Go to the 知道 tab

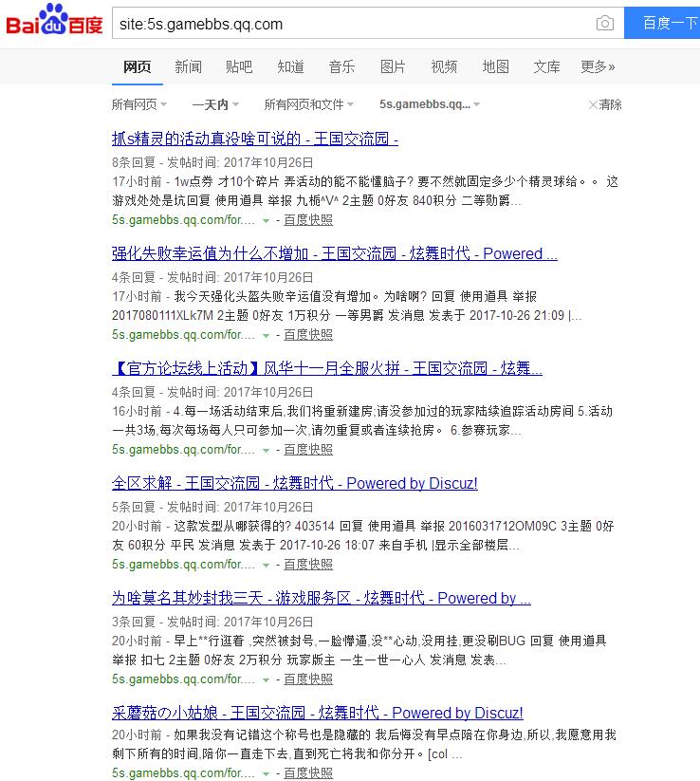tap(291, 66)
